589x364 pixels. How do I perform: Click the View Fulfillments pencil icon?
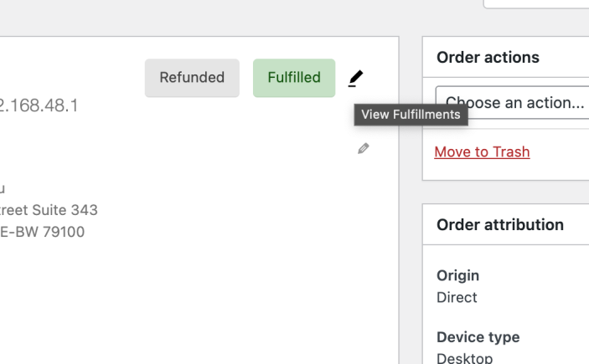(356, 78)
